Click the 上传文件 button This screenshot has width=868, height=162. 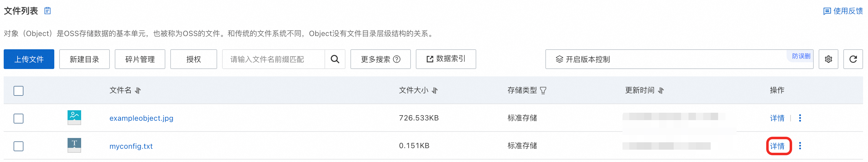tap(29, 59)
